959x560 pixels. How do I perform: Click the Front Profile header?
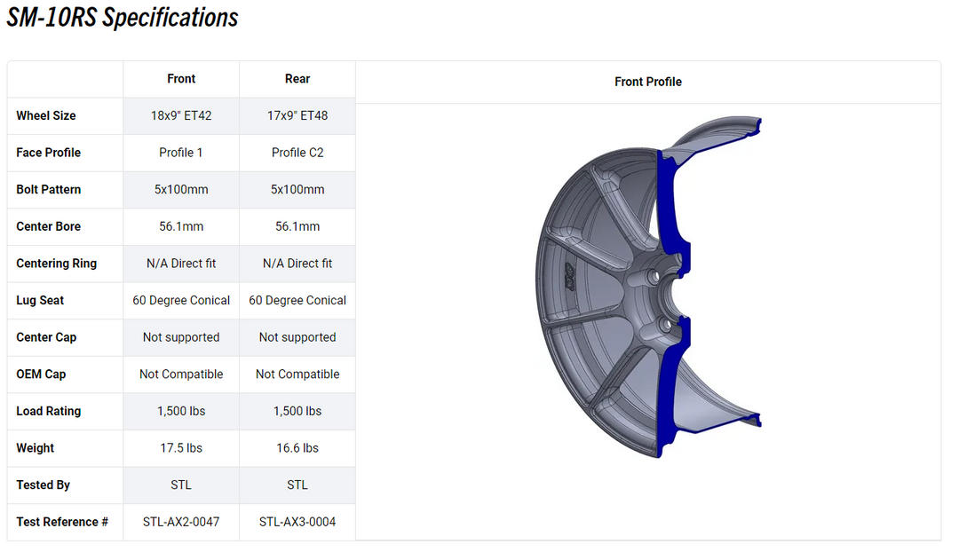[x=647, y=82]
